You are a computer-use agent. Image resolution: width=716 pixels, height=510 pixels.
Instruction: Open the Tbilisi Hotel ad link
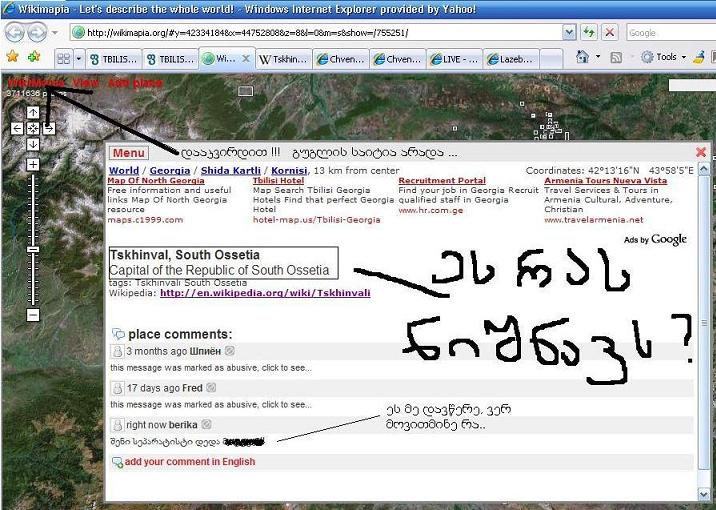coord(279,181)
